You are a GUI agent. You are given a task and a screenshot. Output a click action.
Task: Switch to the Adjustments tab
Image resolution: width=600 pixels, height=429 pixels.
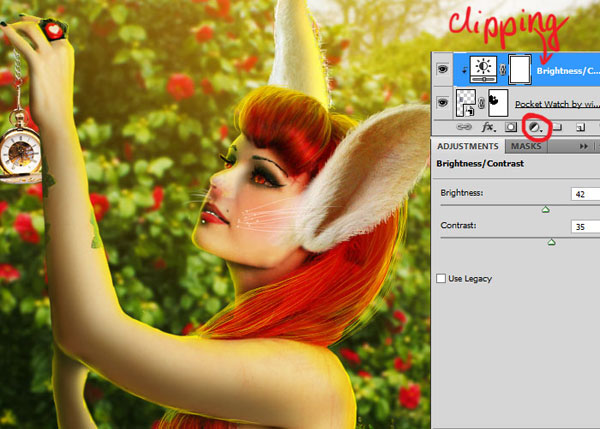click(468, 146)
